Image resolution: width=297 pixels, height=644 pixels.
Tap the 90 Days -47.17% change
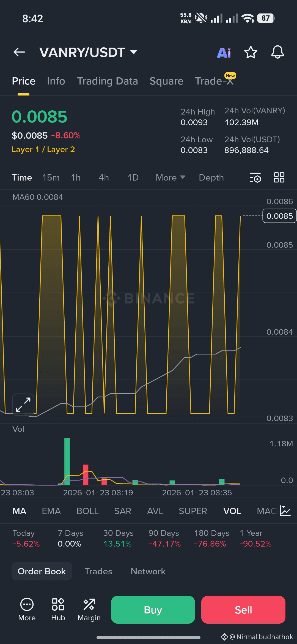(x=164, y=538)
